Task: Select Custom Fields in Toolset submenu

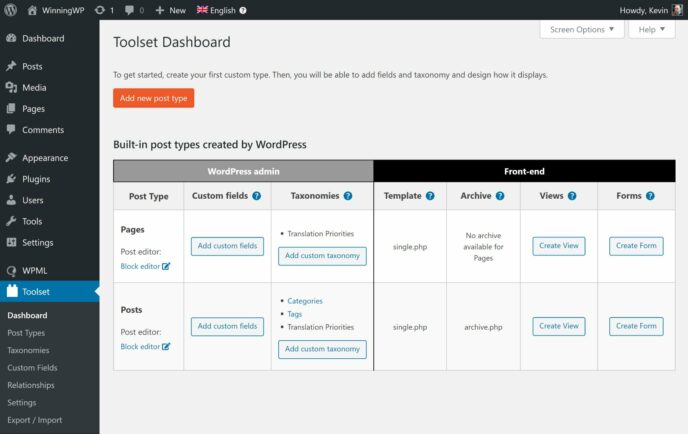Action: (31, 368)
